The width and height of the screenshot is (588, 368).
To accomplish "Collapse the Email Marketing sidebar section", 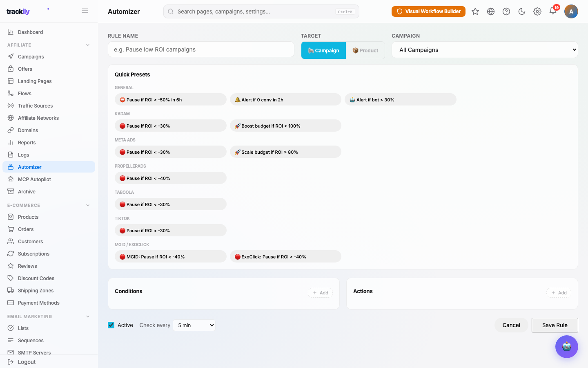I will coord(49,316).
